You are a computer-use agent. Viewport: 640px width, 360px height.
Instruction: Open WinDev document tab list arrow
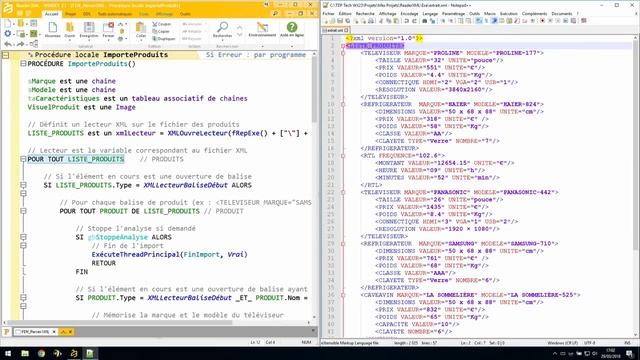(x=313, y=331)
